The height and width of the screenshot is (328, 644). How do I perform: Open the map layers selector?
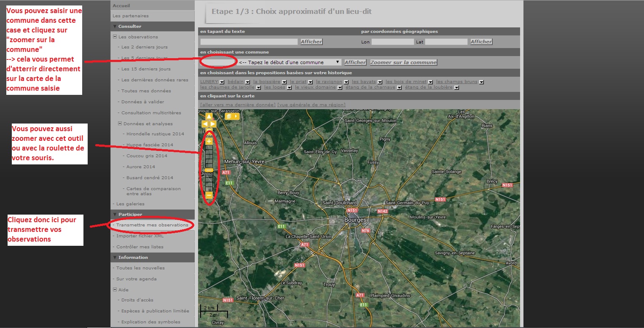tap(232, 116)
